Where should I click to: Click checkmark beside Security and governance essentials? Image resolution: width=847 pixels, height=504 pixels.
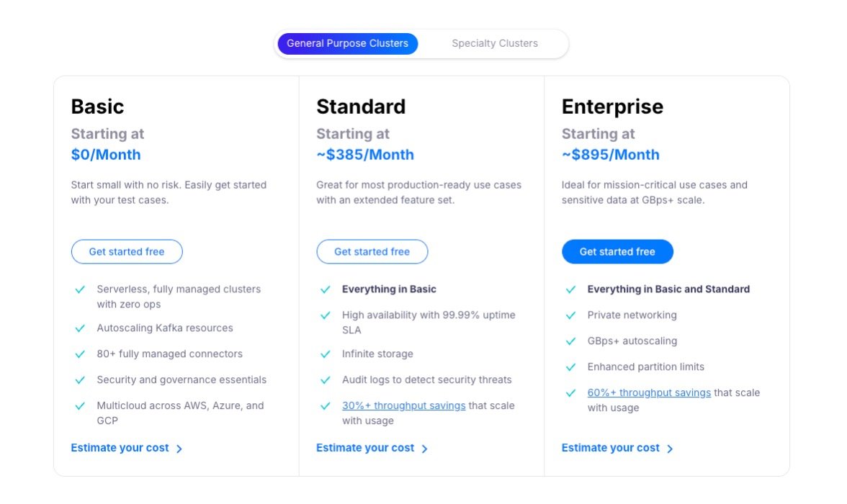[80, 380]
